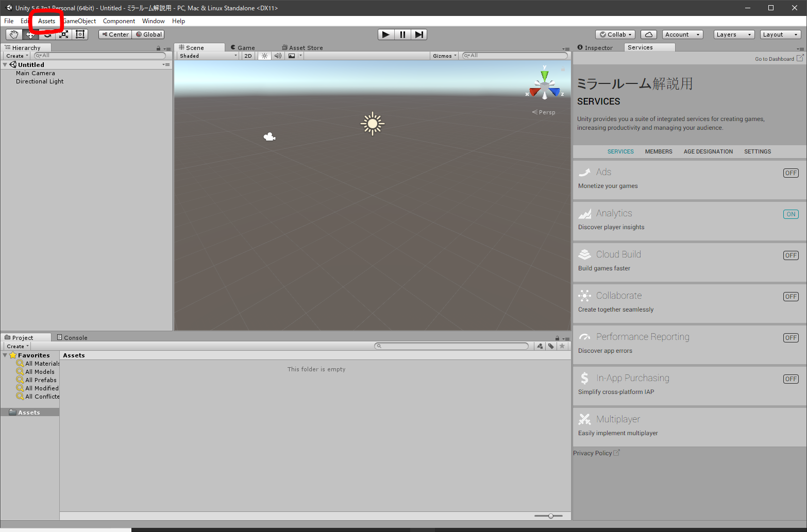Toggle Center pivot mode button
Image resolution: width=807 pixels, height=532 pixels.
(115, 35)
